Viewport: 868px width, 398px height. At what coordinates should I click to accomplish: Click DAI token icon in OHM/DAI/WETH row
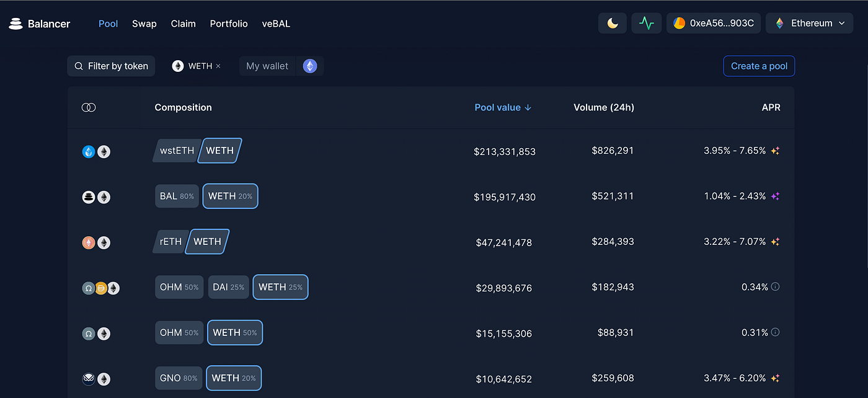[100, 288]
